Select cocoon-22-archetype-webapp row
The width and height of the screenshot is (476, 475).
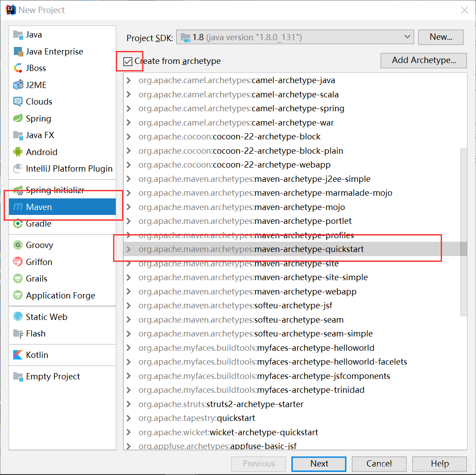click(295, 165)
